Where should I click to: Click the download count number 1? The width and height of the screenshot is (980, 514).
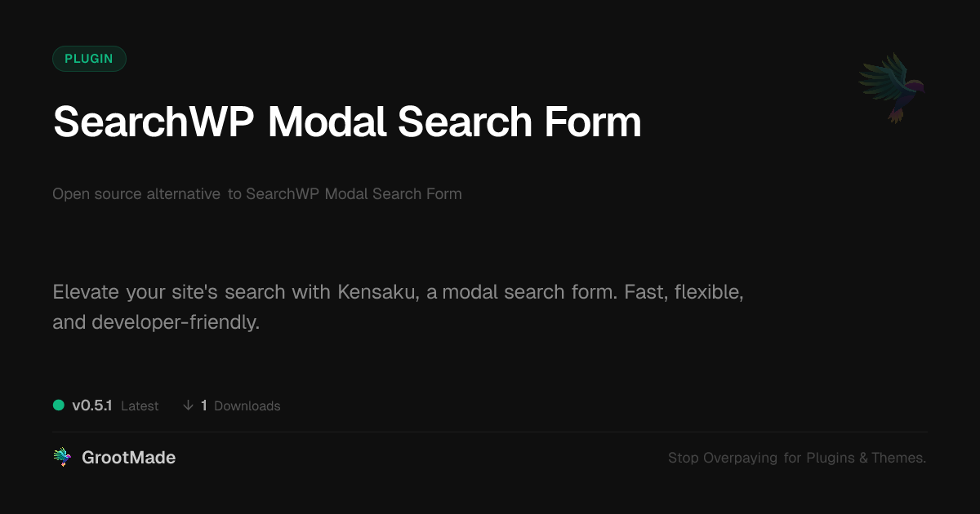click(x=204, y=405)
